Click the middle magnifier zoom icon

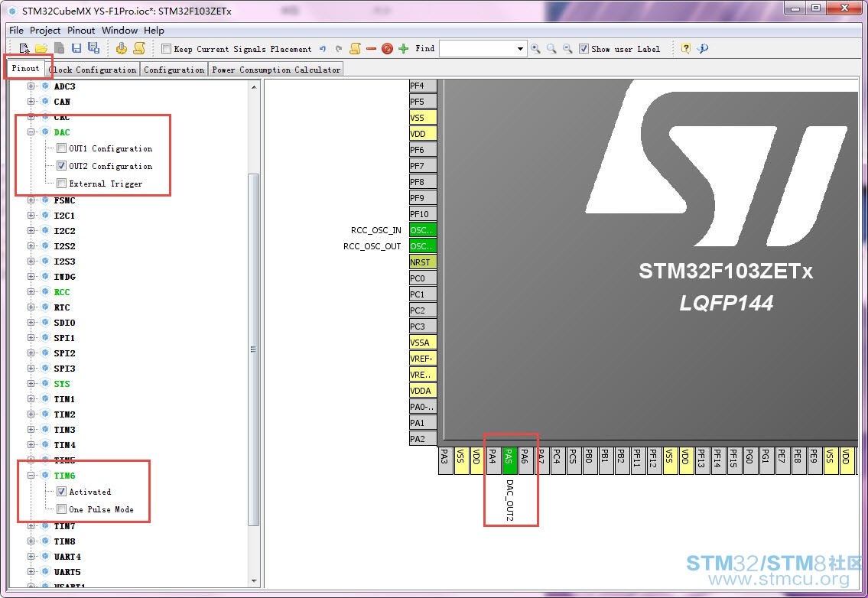tap(551, 49)
